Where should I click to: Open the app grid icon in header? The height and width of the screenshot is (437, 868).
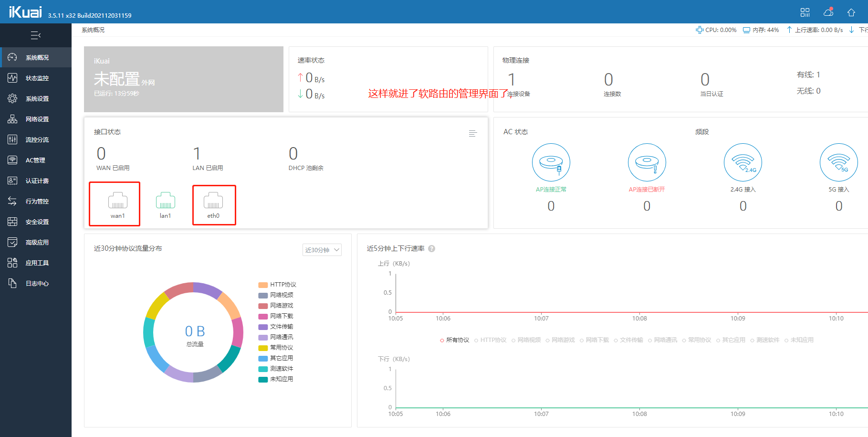tap(805, 12)
